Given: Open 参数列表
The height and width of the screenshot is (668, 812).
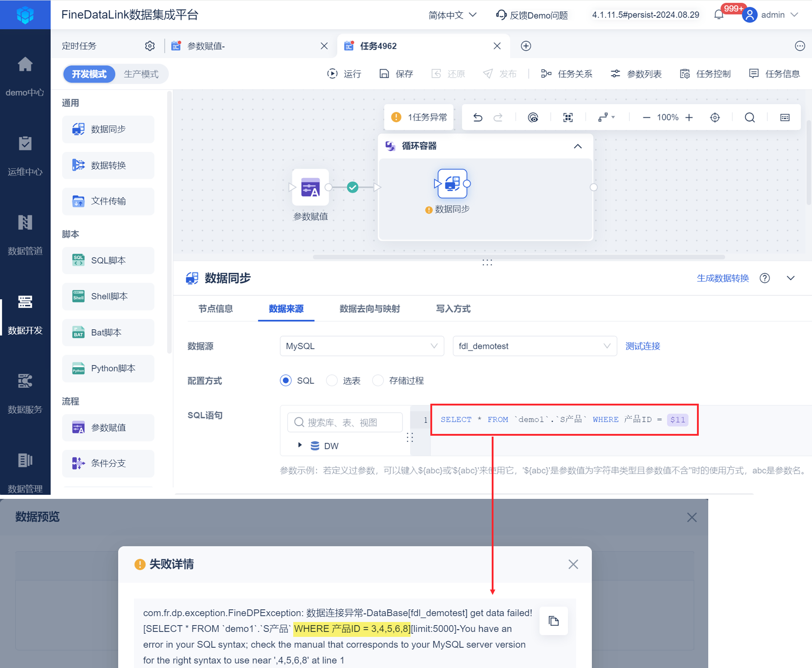Looking at the screenshot, I should (x=636, y=74).
